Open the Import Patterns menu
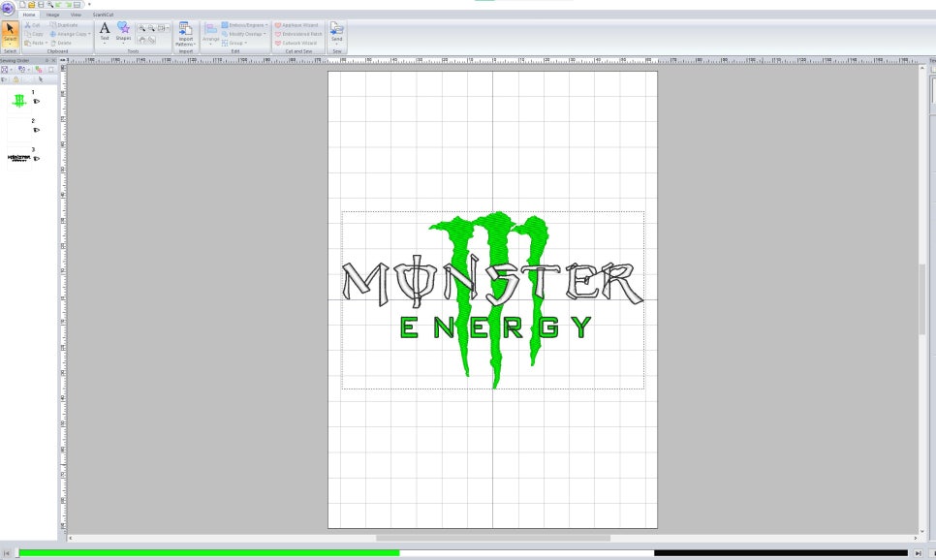 coord(185,34)
